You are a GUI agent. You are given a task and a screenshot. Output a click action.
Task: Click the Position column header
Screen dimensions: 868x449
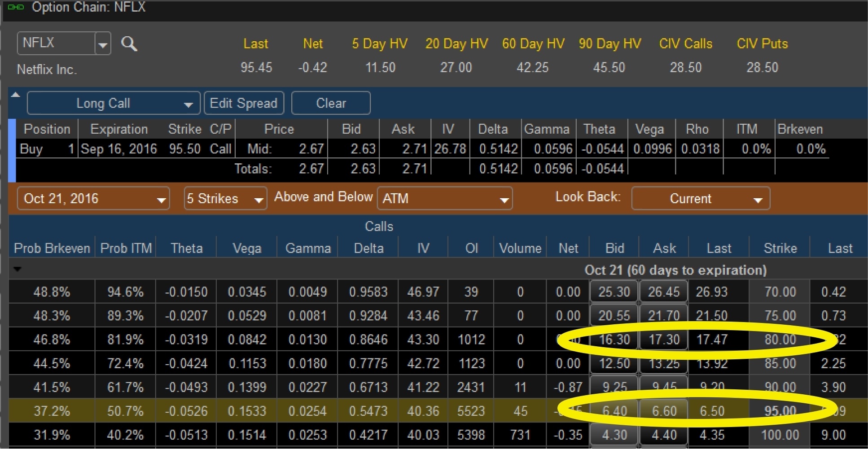[47, 129]
